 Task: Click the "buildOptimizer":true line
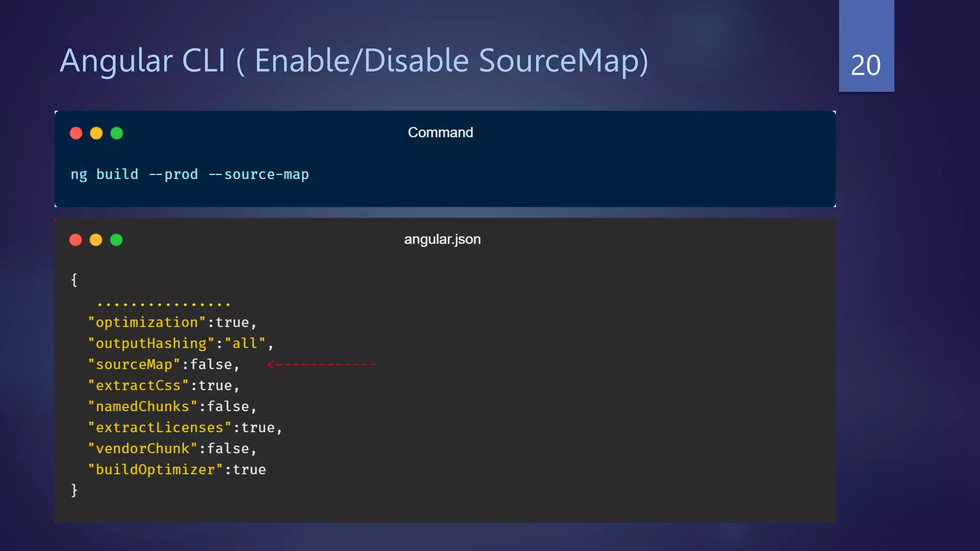177,470
